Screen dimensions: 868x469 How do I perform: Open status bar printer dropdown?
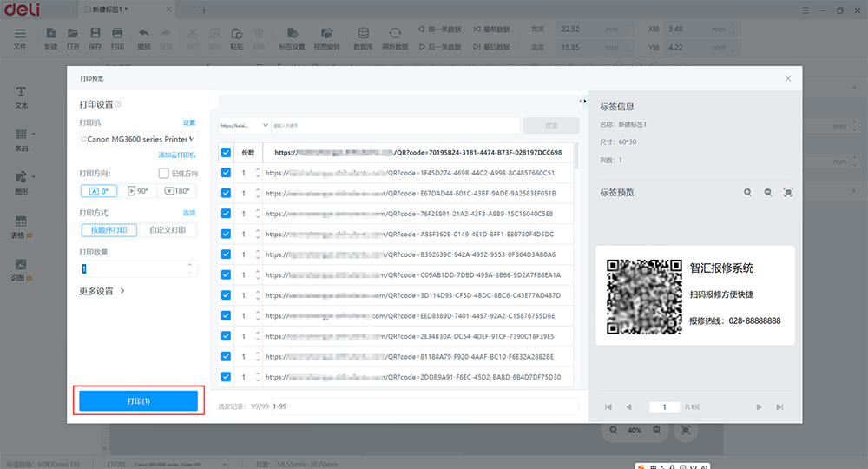tap(180, 464)
